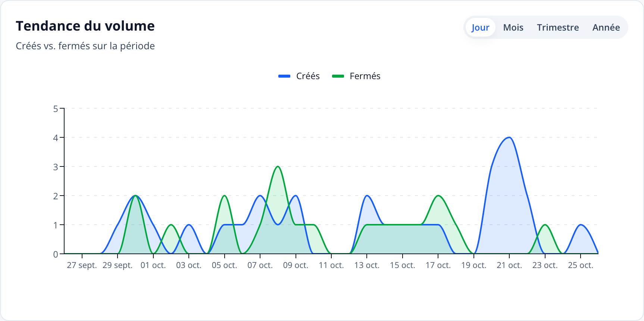Click the 15 oct. axis label

pos(403,265)
